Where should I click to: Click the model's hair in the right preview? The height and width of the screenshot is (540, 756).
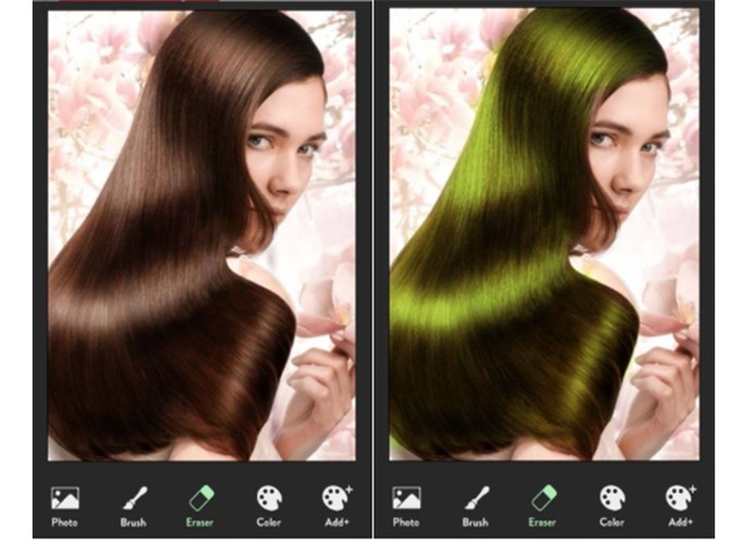tap(491, 265)
